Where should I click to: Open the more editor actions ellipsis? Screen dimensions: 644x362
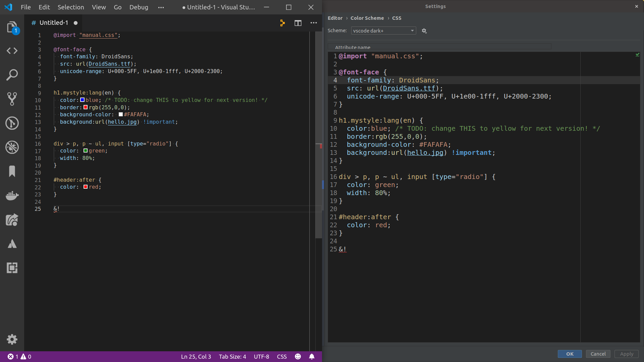[x=314, y=23]
